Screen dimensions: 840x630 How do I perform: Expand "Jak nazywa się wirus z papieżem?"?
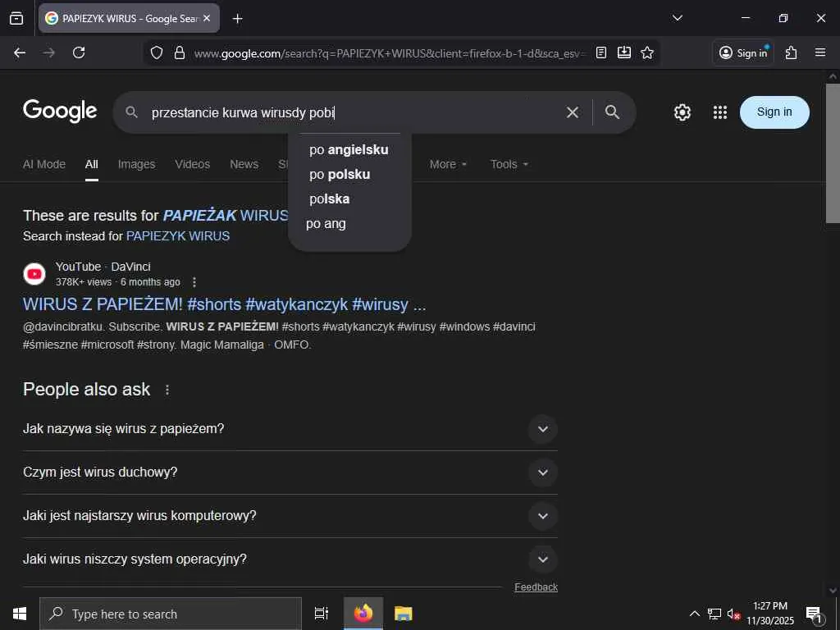tap(290, 429)
